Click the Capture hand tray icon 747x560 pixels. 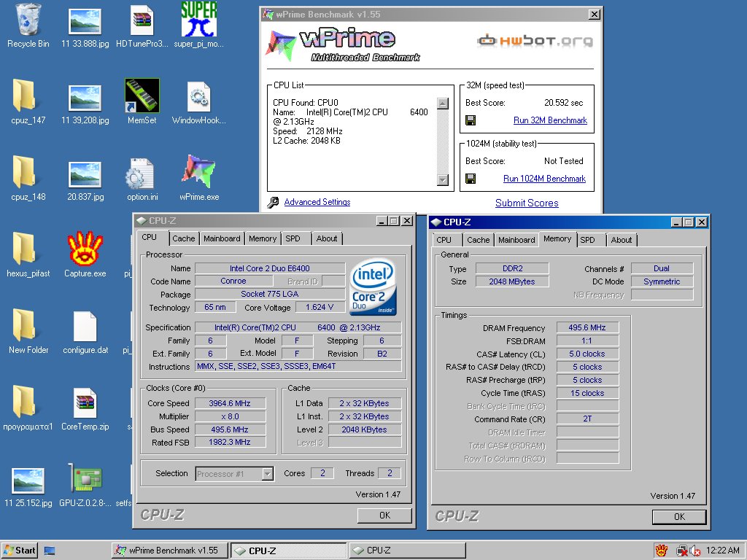(x=661, y=551)
